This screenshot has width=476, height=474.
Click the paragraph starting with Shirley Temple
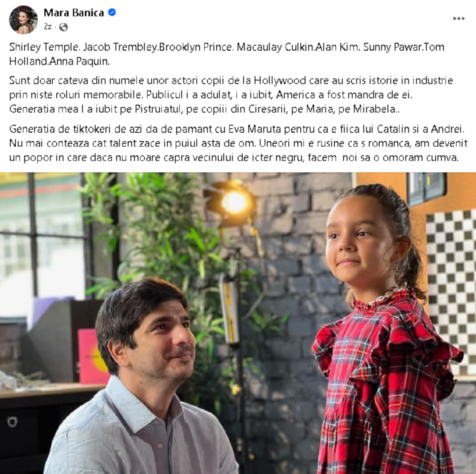tap(227, 54)
